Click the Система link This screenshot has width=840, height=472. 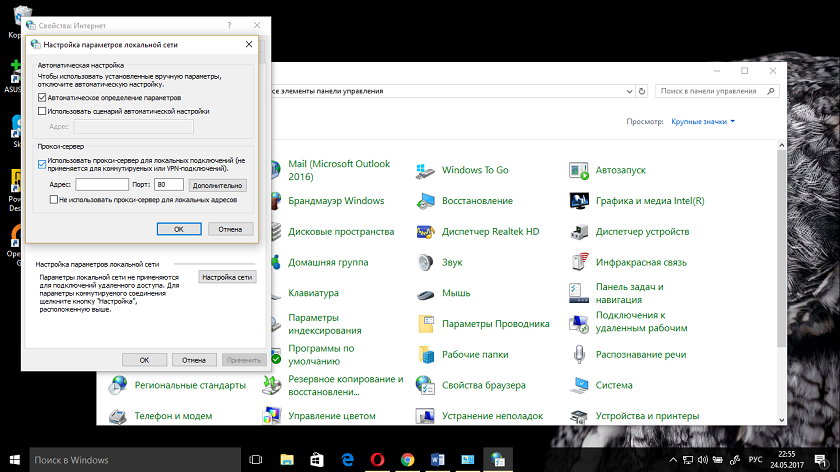pyautogui.click(x=614, y=385)
